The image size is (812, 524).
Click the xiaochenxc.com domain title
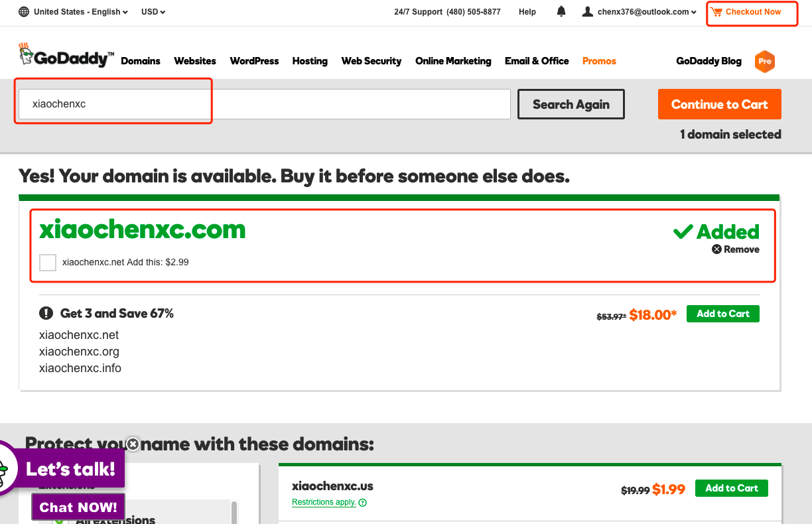tap(143, 229)
